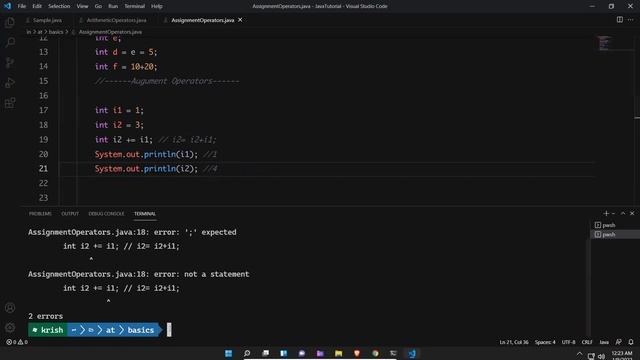This screenshot has width=640, height=360.
Task: Open the launch profile dropdown beside new terminal
Action: point(613,213)
